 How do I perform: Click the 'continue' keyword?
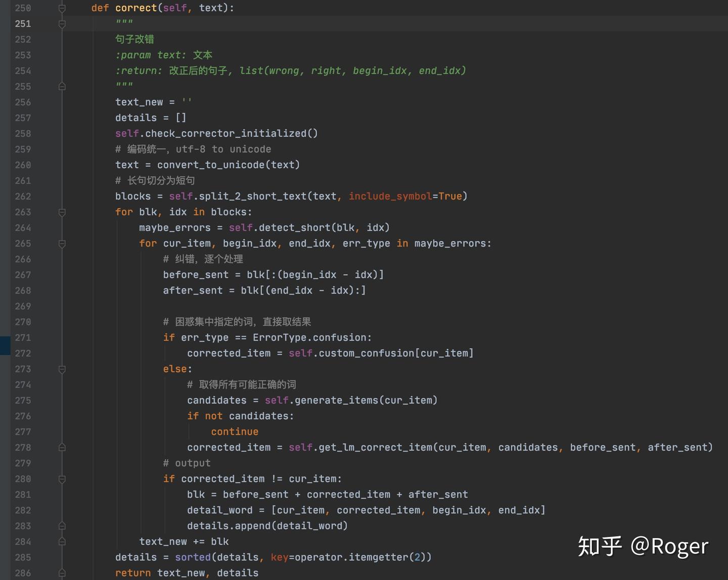coord(235,432)
